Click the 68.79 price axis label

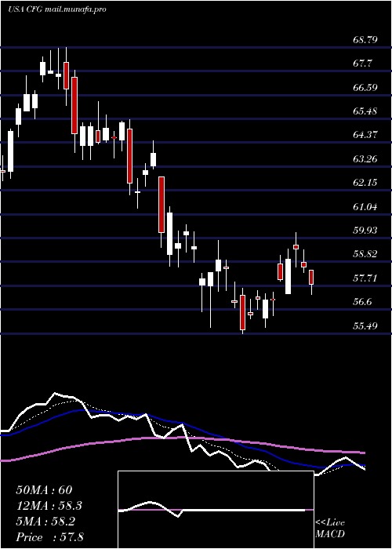coord(365,40)
